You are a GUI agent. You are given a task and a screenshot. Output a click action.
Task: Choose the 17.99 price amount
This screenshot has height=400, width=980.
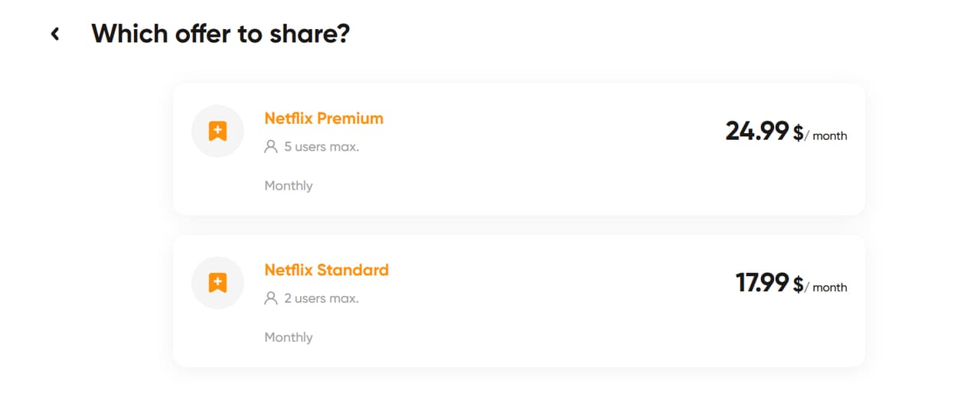[x=762, y=283]
